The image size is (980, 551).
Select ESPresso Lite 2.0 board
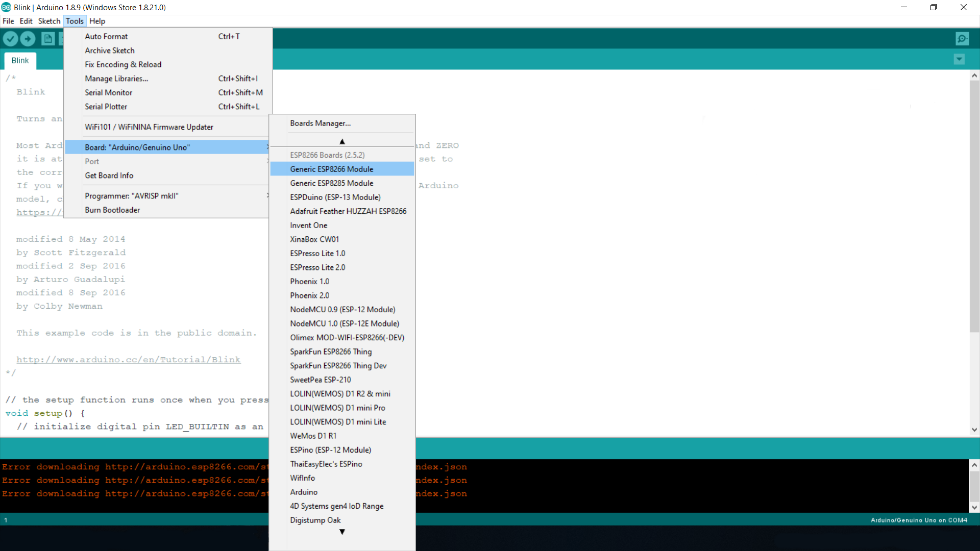(342, 267)
